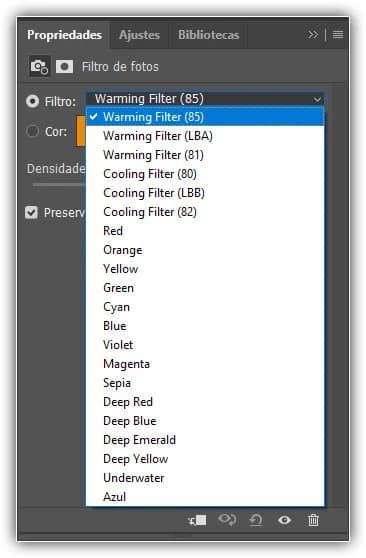The width and height of the screenshot is (366, 558).
Task: Click the orange color swatch
Action: tap(80, 131)
